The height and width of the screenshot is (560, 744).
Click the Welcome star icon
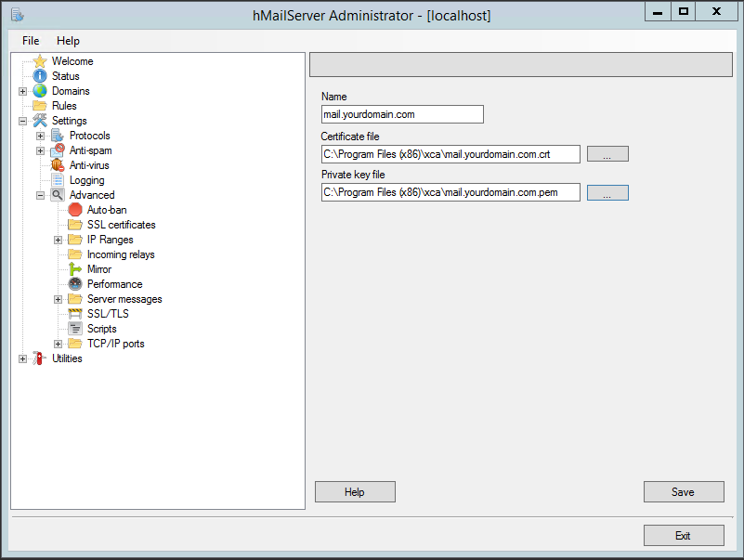(40, 61)
